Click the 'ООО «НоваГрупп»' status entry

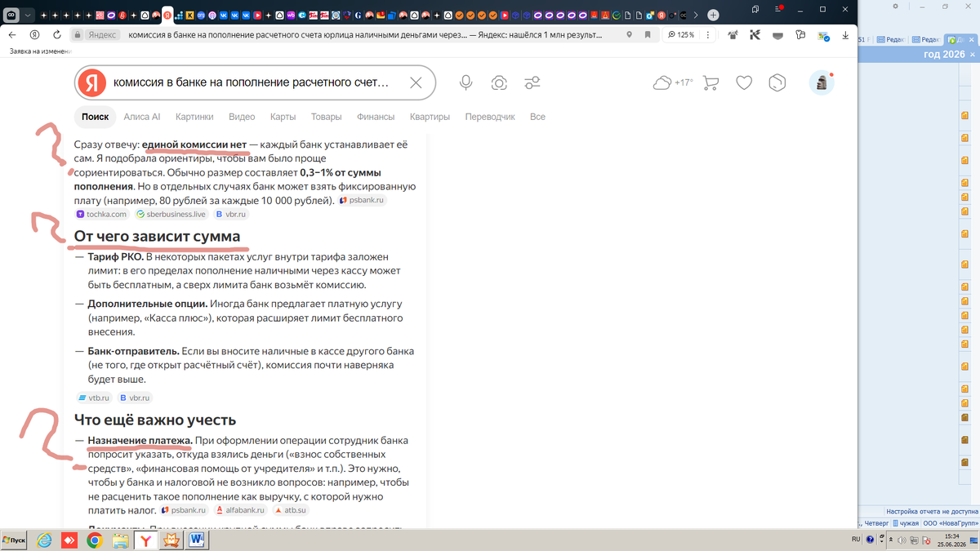point(951,523)
